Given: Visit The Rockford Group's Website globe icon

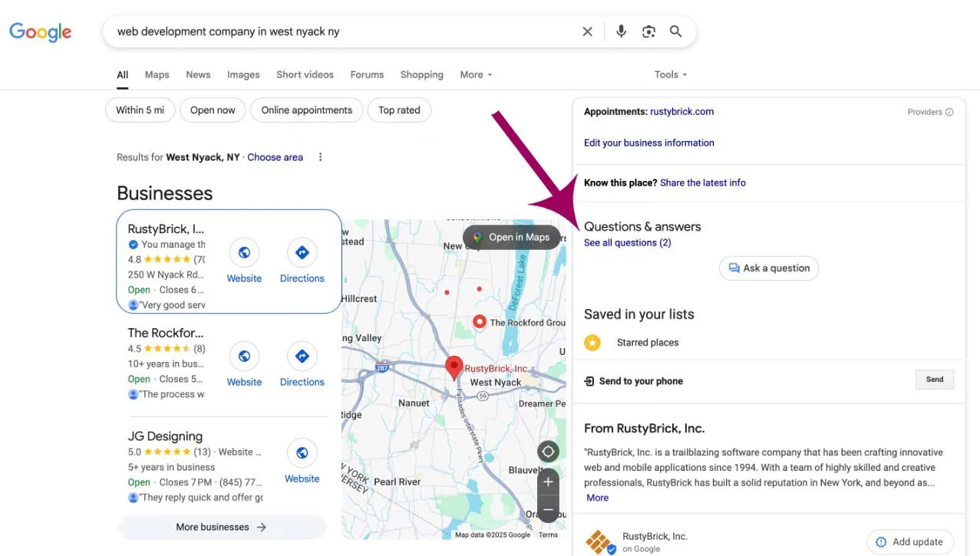Looking at the screenshot, I should coord(244,356).
